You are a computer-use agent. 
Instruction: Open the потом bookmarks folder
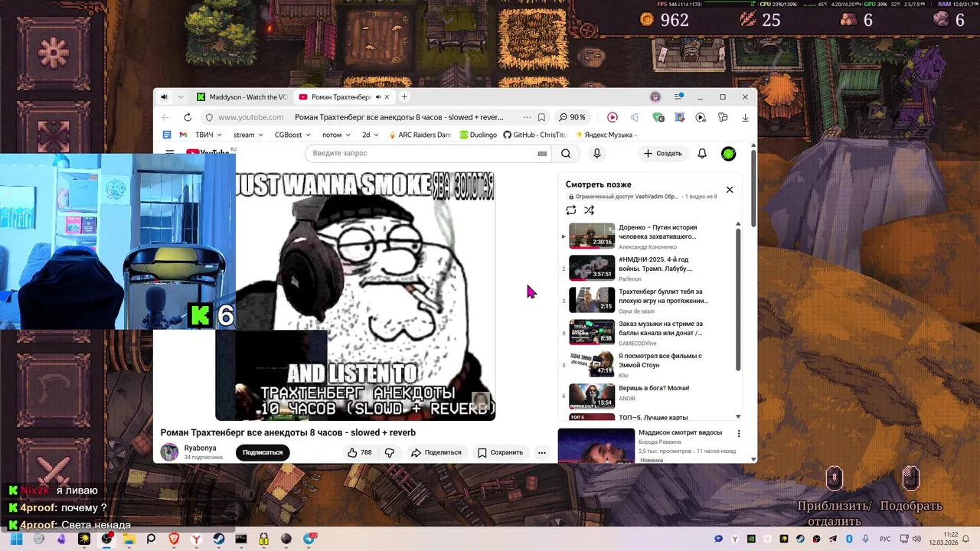pos(336,135)
